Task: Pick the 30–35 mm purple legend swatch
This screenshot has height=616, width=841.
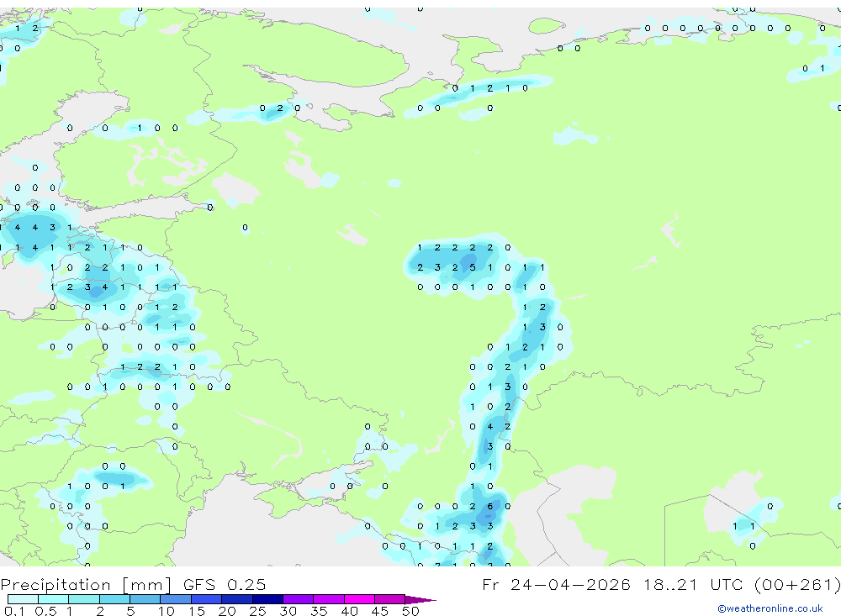Action: pos(299,599)
